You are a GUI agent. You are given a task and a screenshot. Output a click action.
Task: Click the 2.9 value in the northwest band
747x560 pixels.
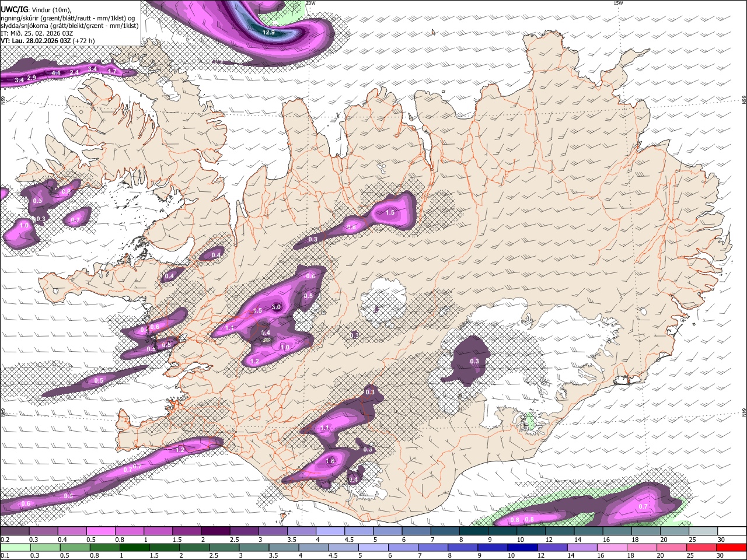click(x=32, y=78)
